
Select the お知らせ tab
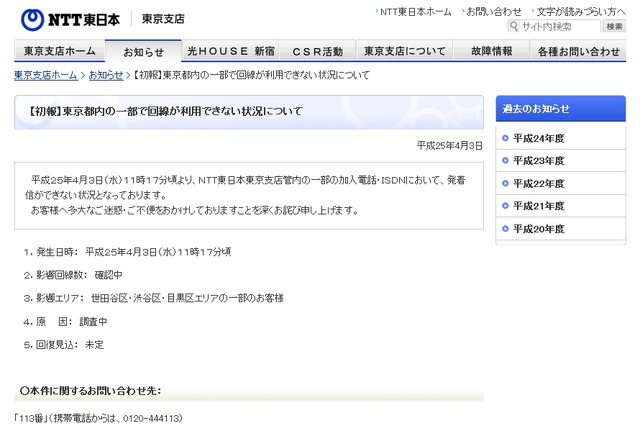point(143,51)
